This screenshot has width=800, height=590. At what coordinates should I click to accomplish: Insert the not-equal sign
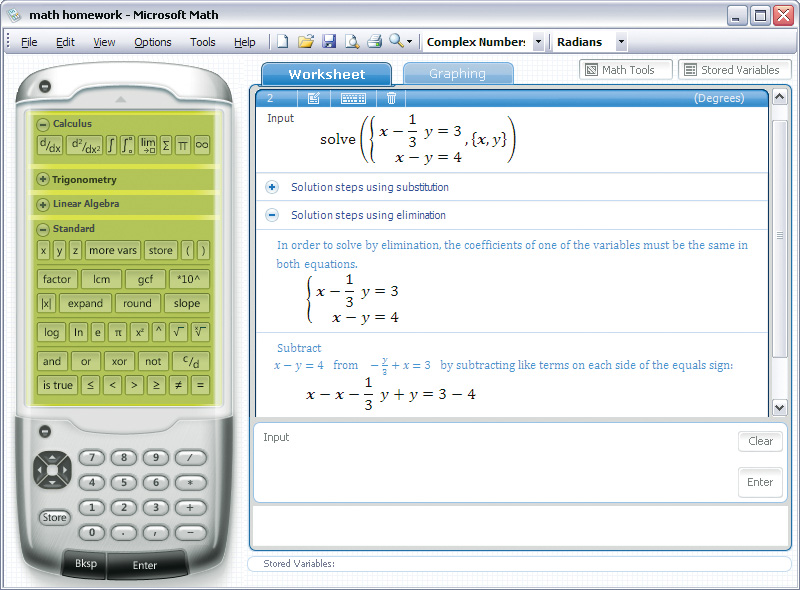(178, 385)
